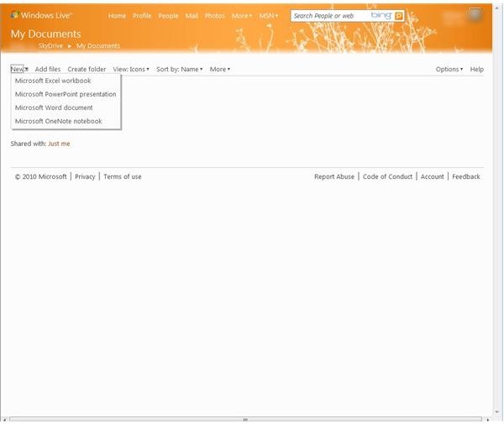
Task: Open Mail from header navigation
Action: 192,16
